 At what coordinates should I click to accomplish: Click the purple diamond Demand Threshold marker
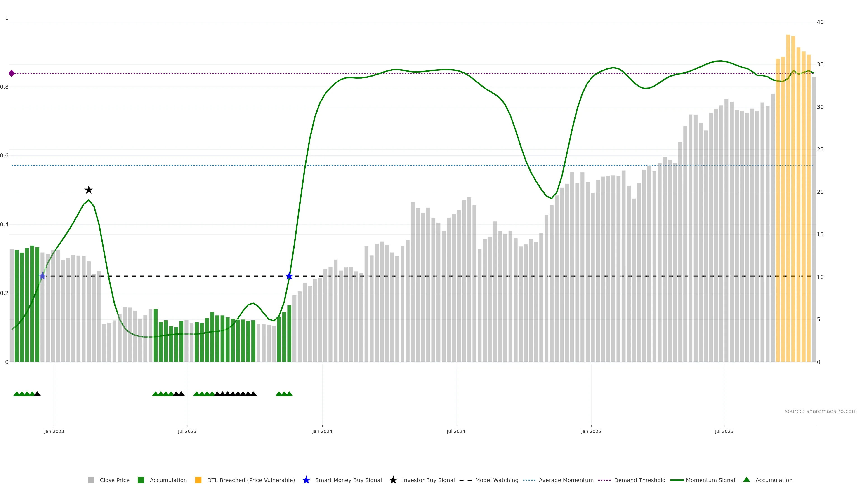12,73
